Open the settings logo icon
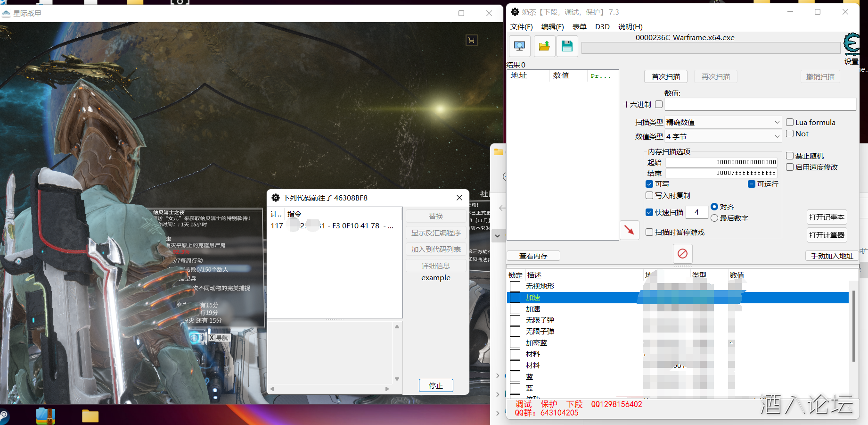 [851, 44]
